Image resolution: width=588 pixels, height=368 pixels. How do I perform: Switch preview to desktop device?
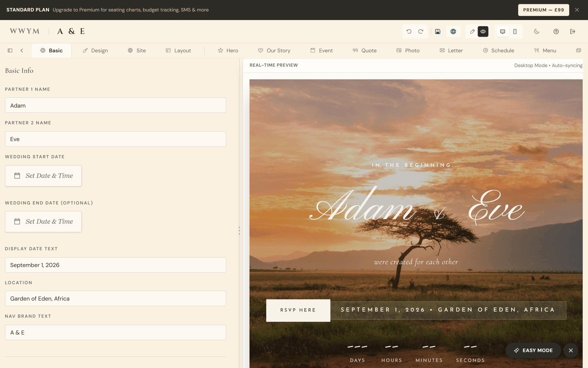(x=503, y=31)
